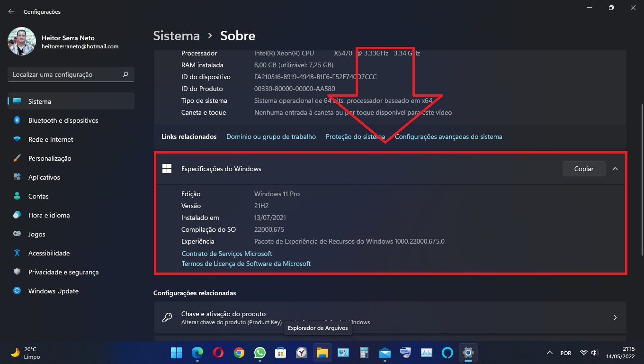This screenshot has height=364, width=644.
Task: Click the magnifier icon in search box
Action: (x=125, y=74)
